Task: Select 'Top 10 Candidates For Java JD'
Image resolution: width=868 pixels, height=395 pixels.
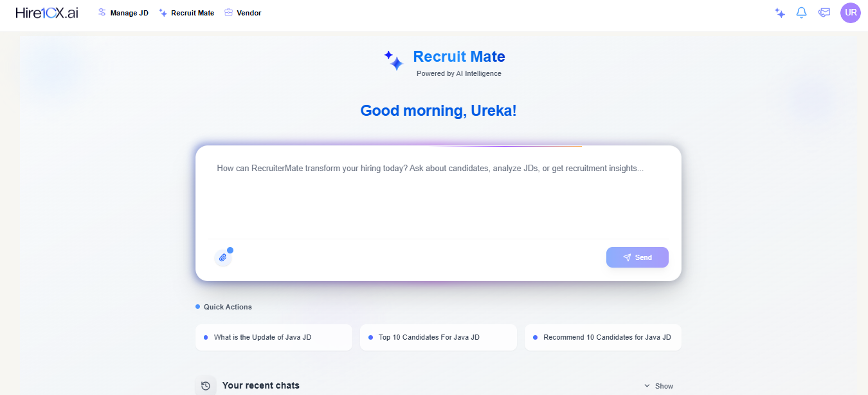Action: (x=439, y=337)
